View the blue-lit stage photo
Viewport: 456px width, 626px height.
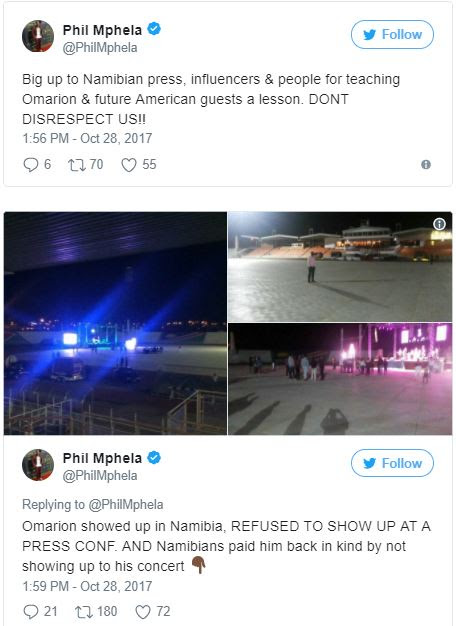click(x=115, y=323)
